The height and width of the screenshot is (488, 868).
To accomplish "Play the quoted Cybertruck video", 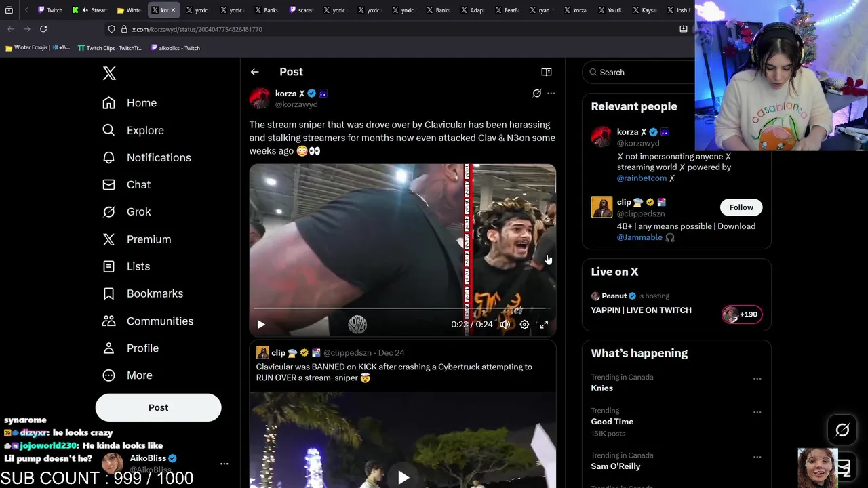I will pyautogui.click(x=403, y=478).
